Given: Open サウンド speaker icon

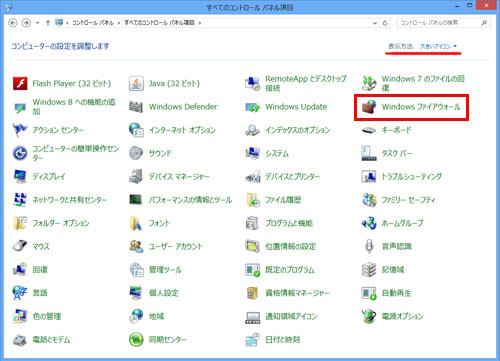Looking at the screenshot, I should coord(136,153).
